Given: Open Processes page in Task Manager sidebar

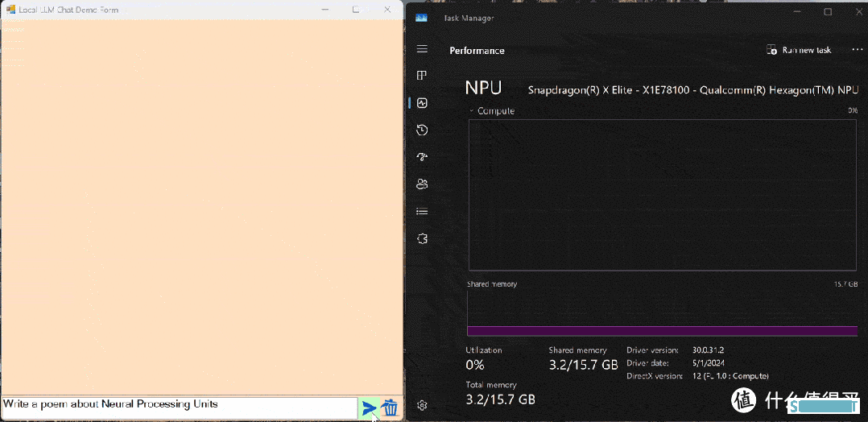Looking at the screenshot, I should (x=422, y=76).
